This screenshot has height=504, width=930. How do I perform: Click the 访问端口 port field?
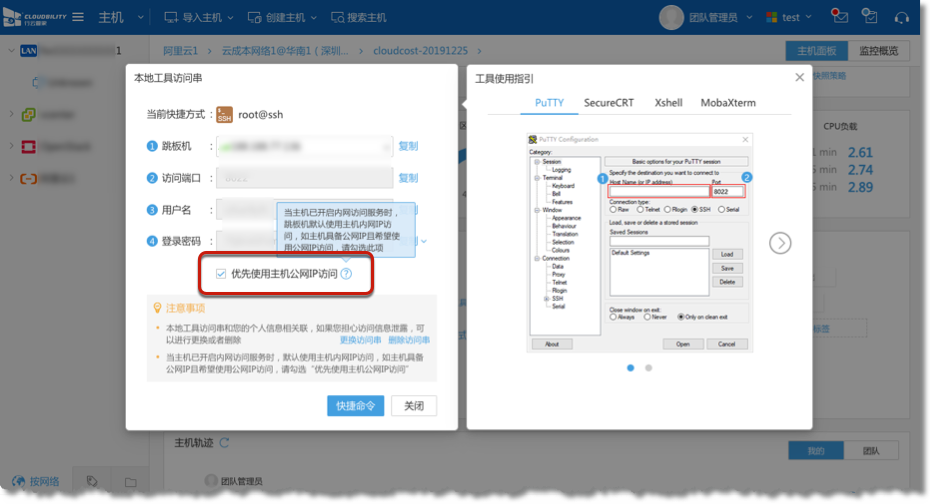coord(304,178)
